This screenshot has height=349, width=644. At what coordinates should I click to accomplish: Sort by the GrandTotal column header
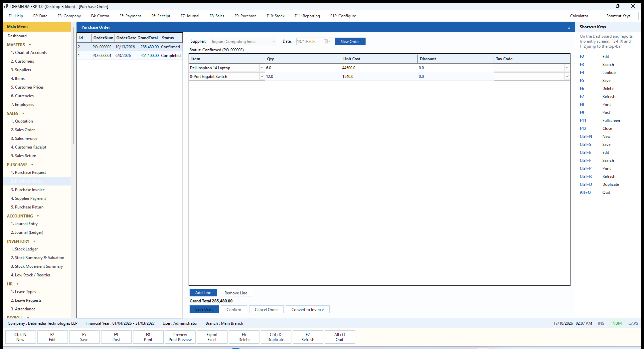coord(148,38)
